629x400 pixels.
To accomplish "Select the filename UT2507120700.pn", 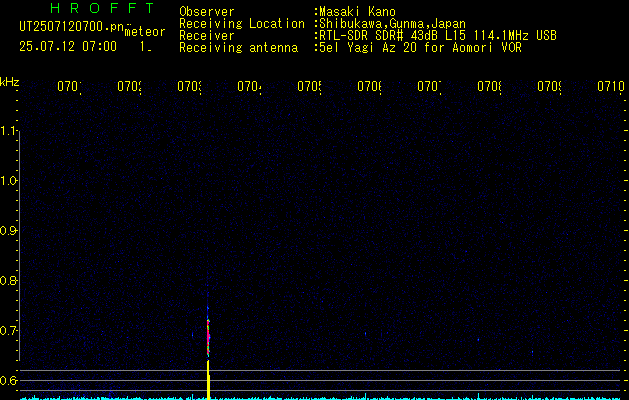I will pos(71,27).
